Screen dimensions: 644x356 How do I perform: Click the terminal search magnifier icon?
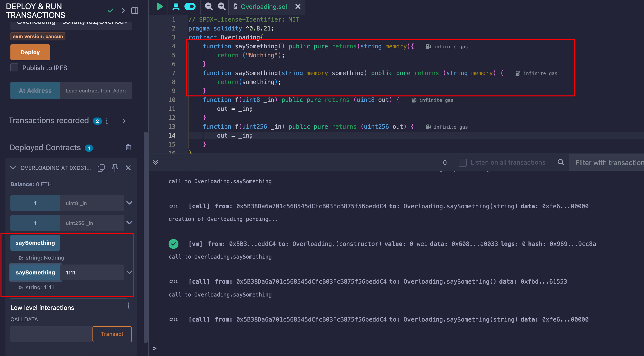[561, 162]
